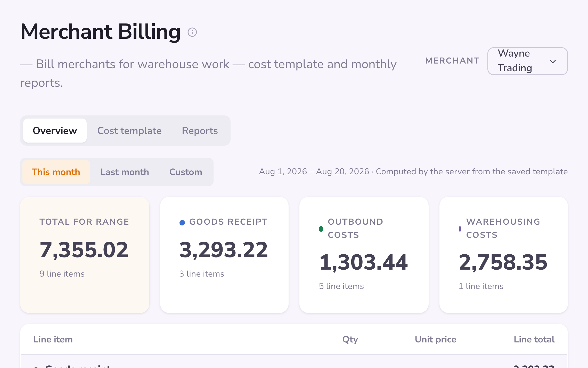
Task: Click the '3 line items' text
Action: (x=202, y=274)
